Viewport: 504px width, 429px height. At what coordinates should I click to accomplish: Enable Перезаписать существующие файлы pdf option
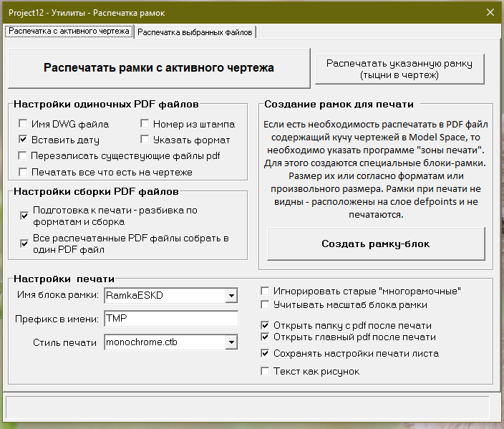(x=22, y=155)
